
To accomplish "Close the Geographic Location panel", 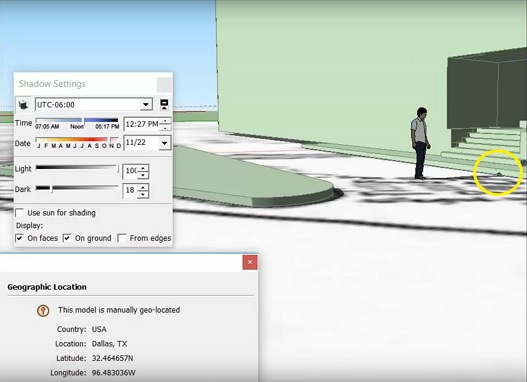I will pyautogui.click(x=250, y=262).
